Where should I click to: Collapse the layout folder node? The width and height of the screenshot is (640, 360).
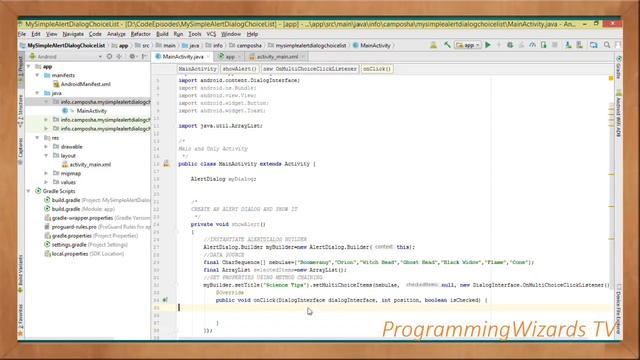click(x=46, y=156)
